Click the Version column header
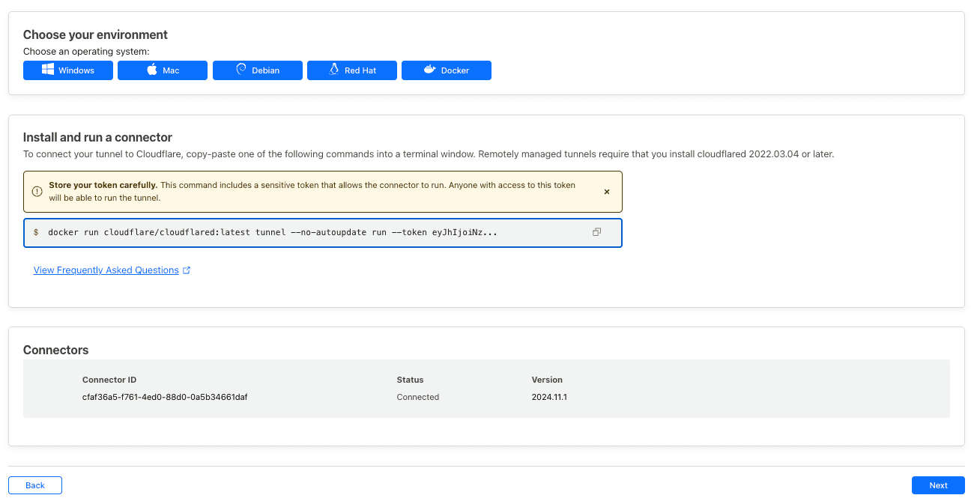The width and height of the screenshot is (980, 504). [547, 380]
